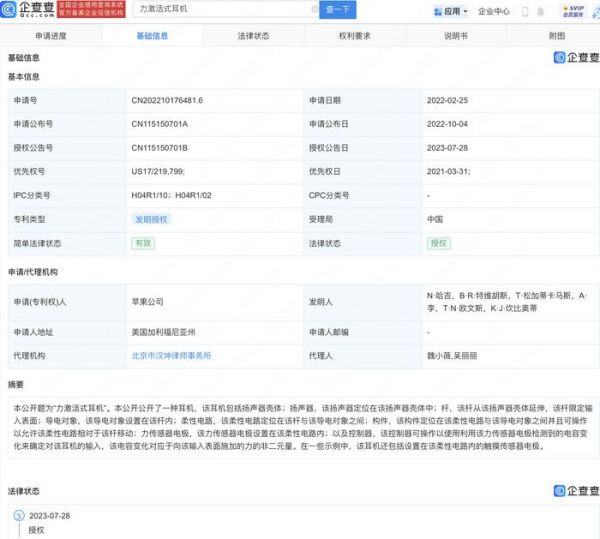Open the 法律状态 tab
Screen dimensions: 600x539
point(253,35)
